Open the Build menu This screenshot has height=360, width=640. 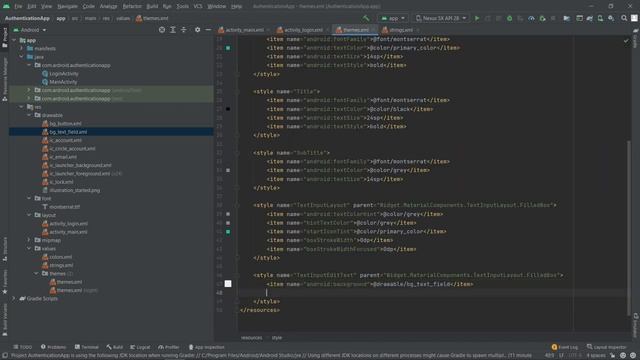152,6
